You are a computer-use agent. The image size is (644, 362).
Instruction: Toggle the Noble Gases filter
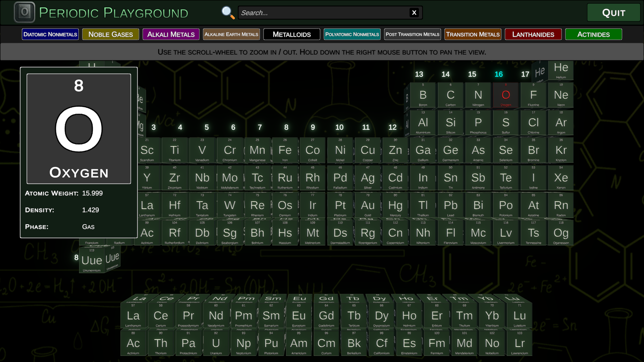pyautogui.click(x=111, y=34)
